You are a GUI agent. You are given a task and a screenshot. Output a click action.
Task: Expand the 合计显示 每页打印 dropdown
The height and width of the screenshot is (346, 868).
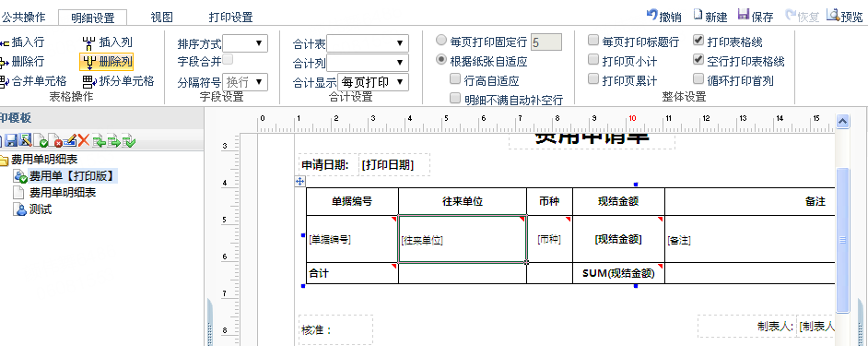click(373, 82)
